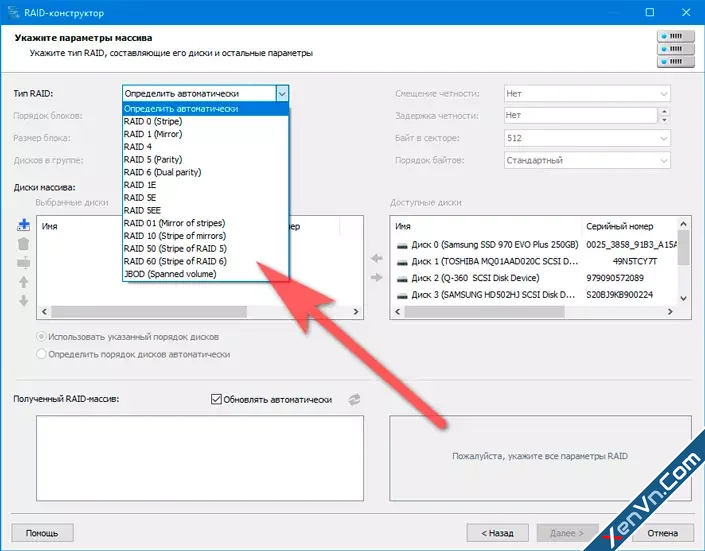Maximize the RAID-конструктор window

[x=650, y=12]
